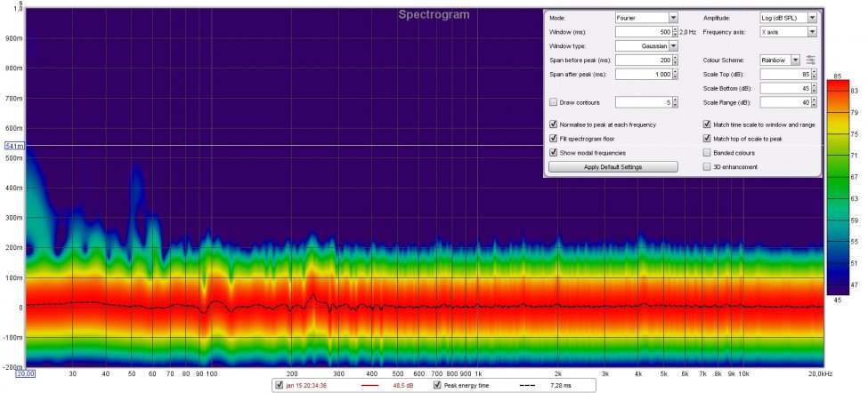Click the Span before peak field showing 200

[x=644, y=60]
